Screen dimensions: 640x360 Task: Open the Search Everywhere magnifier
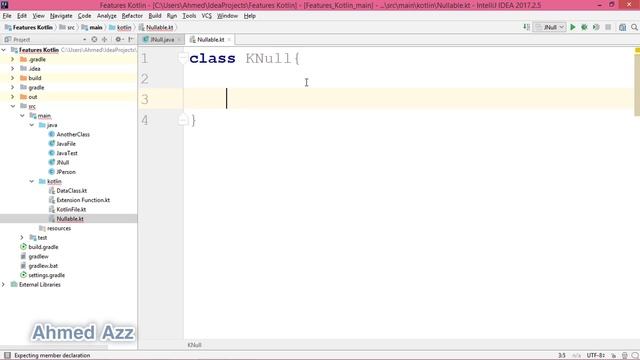coord(634,27)
